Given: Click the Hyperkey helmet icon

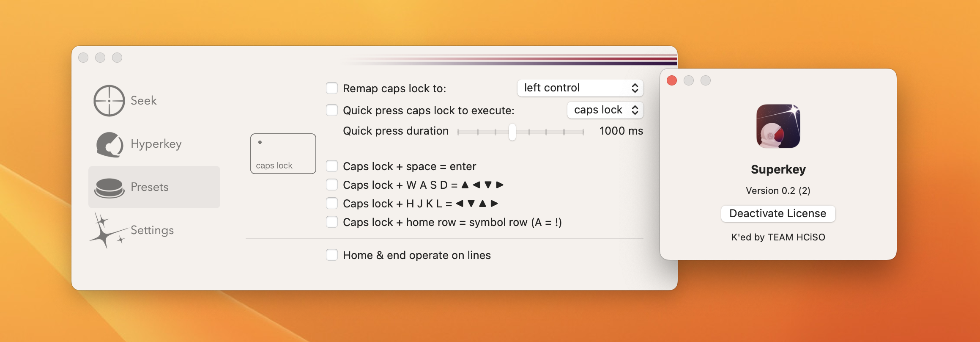Looking at the screenshot, I should pos(109,144).
